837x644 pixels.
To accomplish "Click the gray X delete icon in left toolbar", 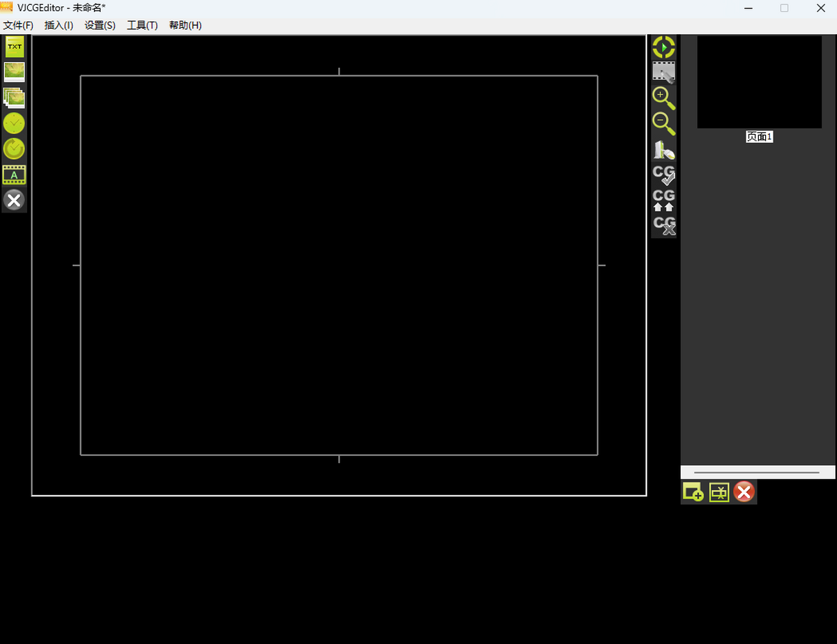I will tap(14, 201).
